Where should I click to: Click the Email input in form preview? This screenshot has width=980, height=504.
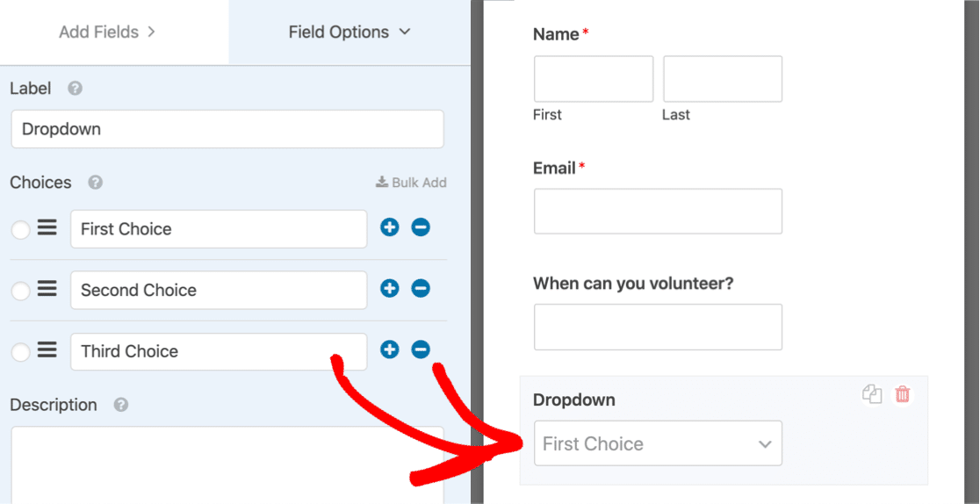click(658, 212)
